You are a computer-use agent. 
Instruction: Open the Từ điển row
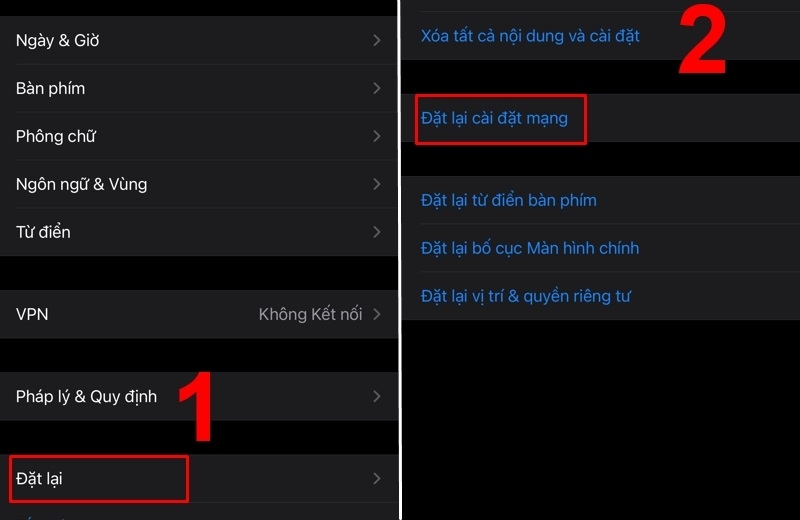tap(199, 232)
